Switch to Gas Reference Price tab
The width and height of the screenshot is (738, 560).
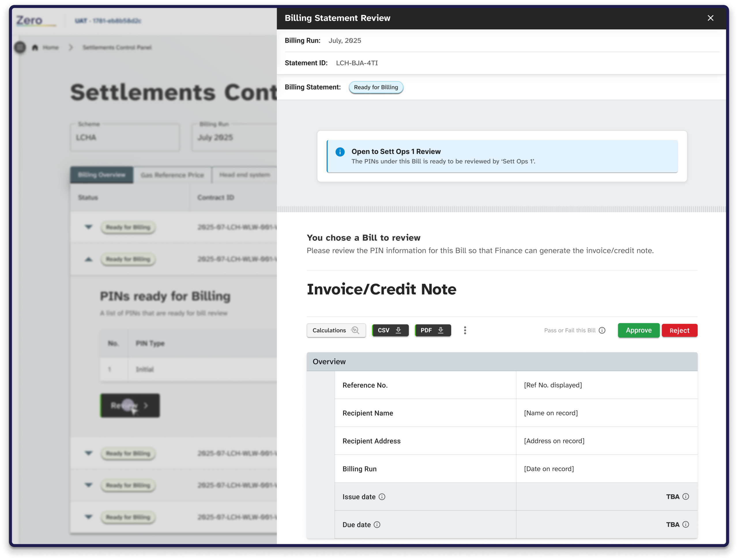[172, 175]
